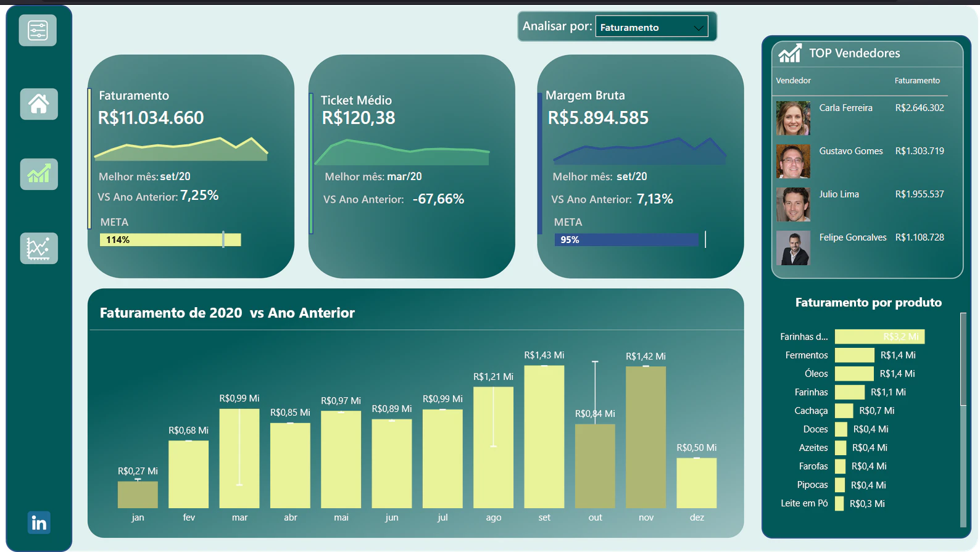Open the filters panel icon in sidebar
This screenshot has height=552, width=980.
pyautogui.click(x=38, y=30)
